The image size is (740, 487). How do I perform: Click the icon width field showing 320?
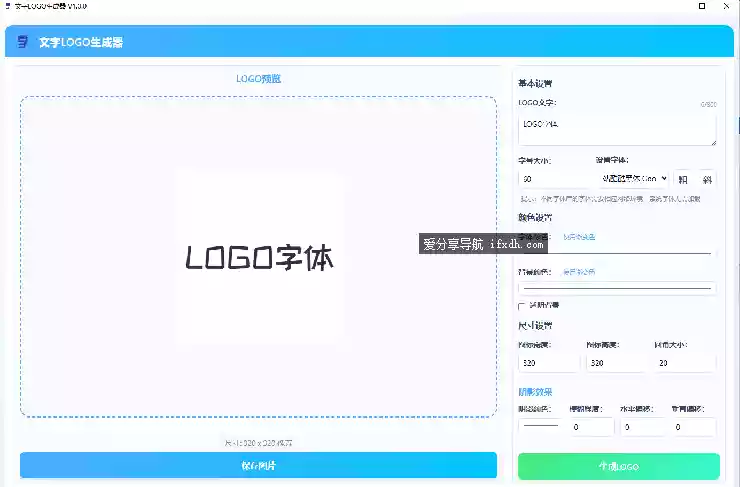coord(548,364)
